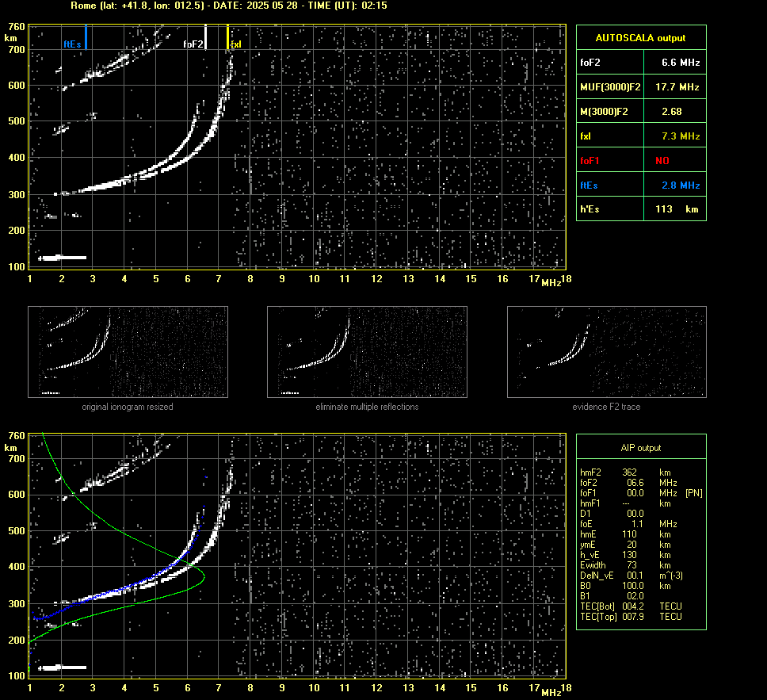Image resolution: width=767 pixels, height=700 pixels.
Task: Click the yellow fxI marker line
Action: (x=227, y=36)
